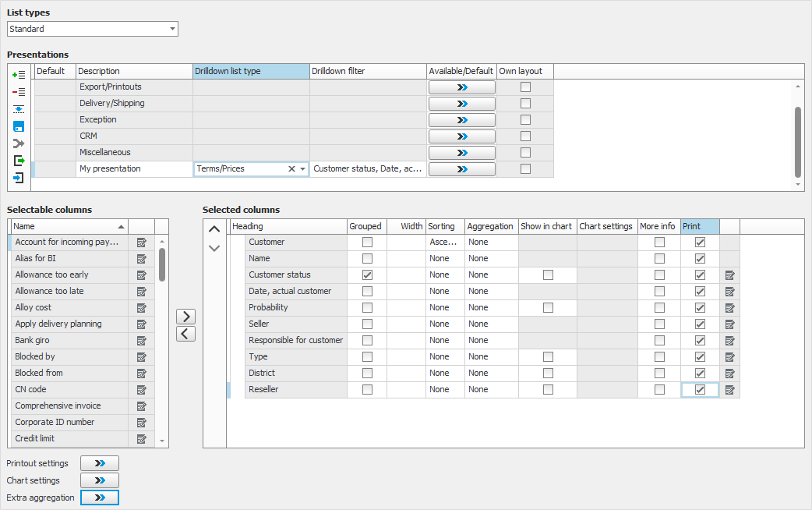Click the Selectable columns list vertical scrollbar
The image size is (812, 510).
[x=162, y=265]
